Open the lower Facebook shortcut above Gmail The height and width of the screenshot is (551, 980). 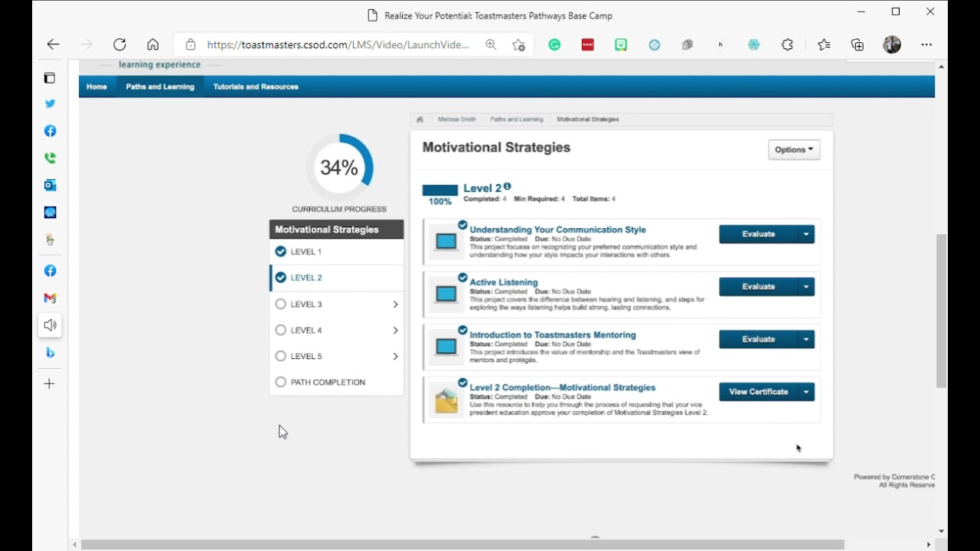tap(50, 271)
